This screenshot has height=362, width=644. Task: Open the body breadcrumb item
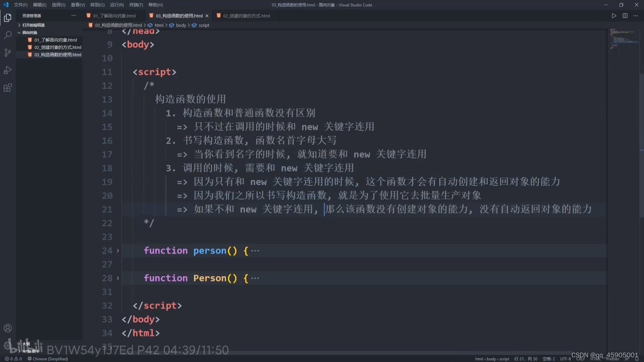181,25
